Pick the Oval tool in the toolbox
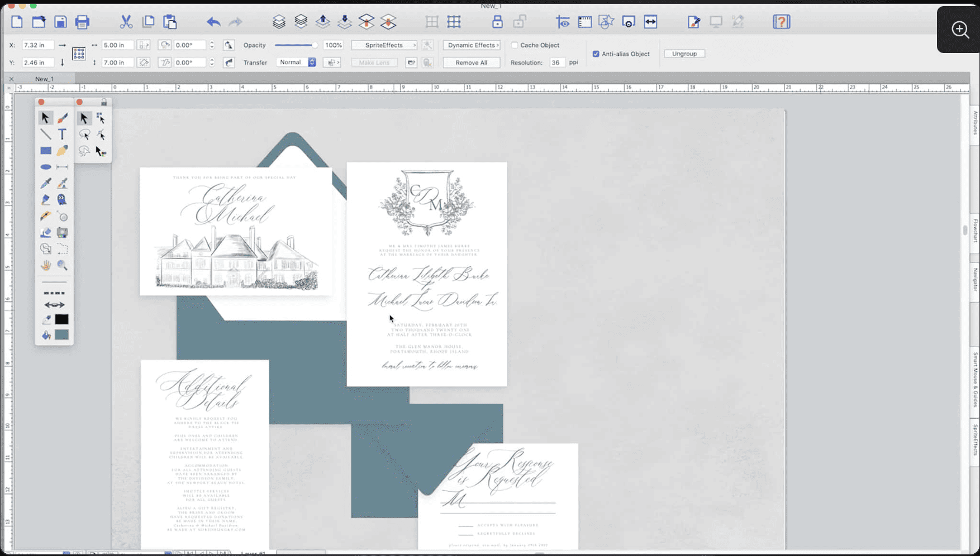 click(x=46, y=167)
